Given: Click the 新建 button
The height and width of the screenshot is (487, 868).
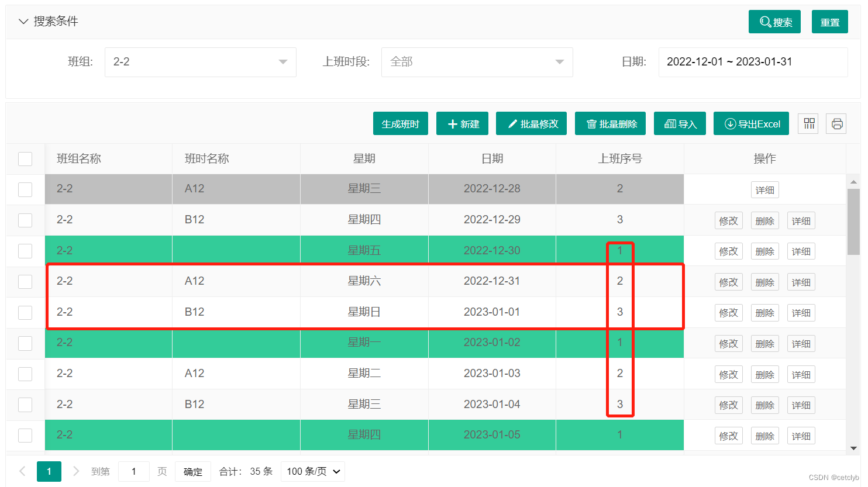Looking at the screenshot, I should click(x=462, y=123).
